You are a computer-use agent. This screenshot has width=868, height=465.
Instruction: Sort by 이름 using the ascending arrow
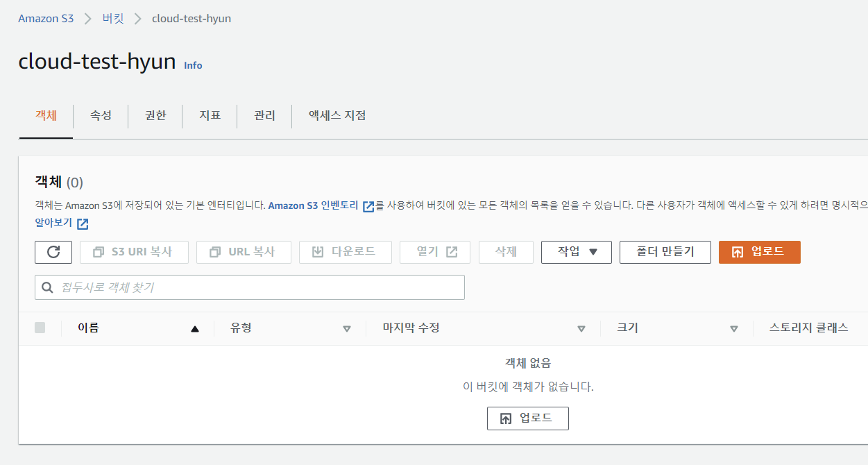coord(195,329)
